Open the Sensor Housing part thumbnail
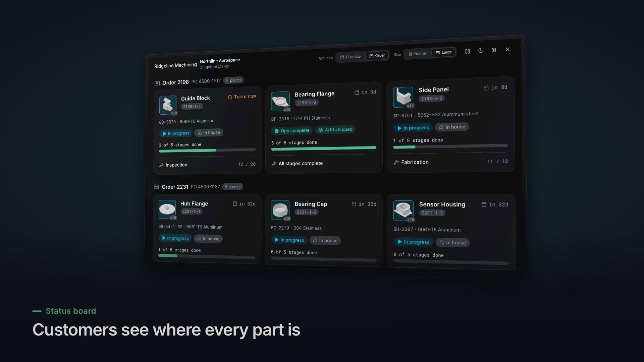This screenshot has height=362, width=644. tap(404, 211)
